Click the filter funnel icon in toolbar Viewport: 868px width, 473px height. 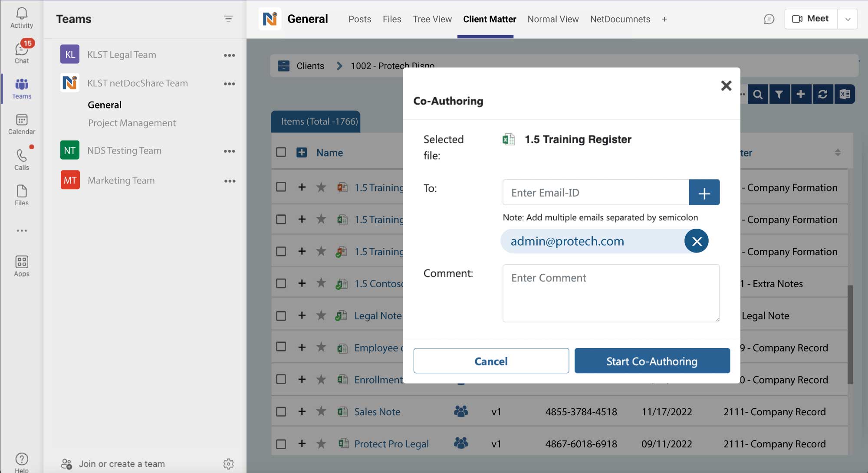(x=779, y=94)
